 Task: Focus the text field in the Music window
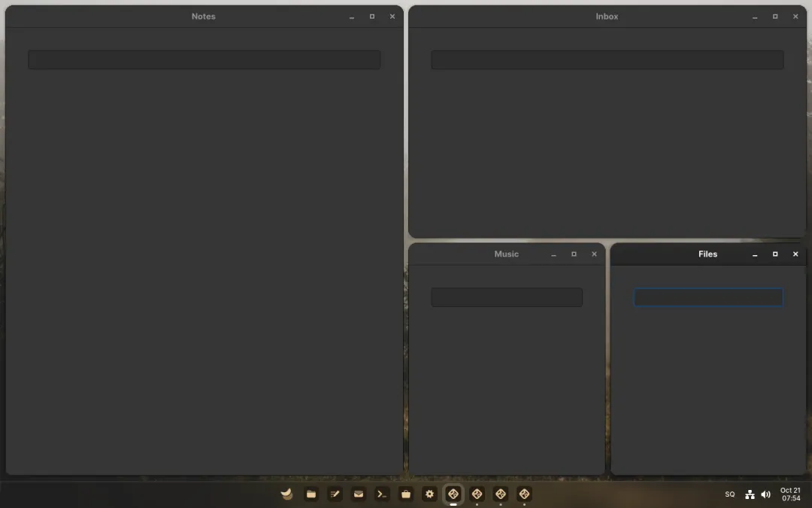coord(507,297)
